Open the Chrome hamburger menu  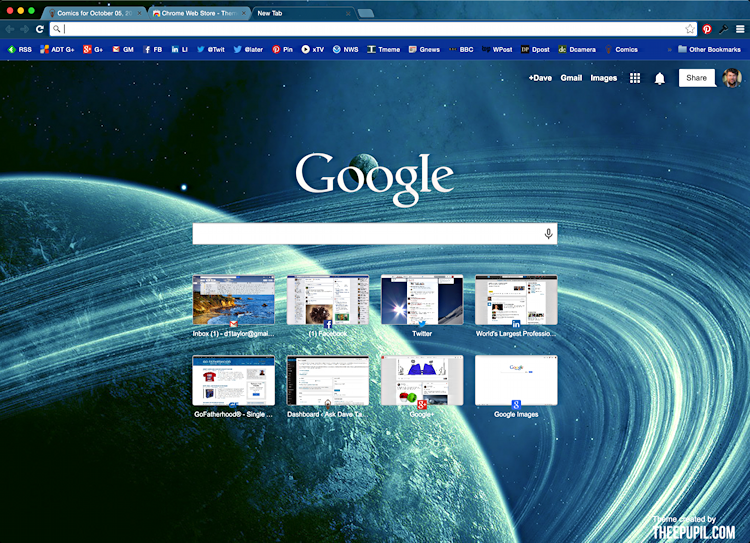[740, 29]
